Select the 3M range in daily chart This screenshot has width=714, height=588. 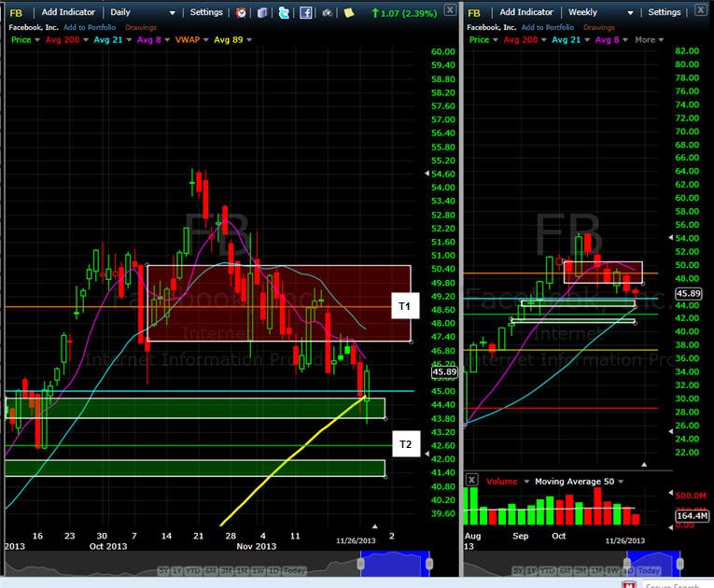pos(226,570)
